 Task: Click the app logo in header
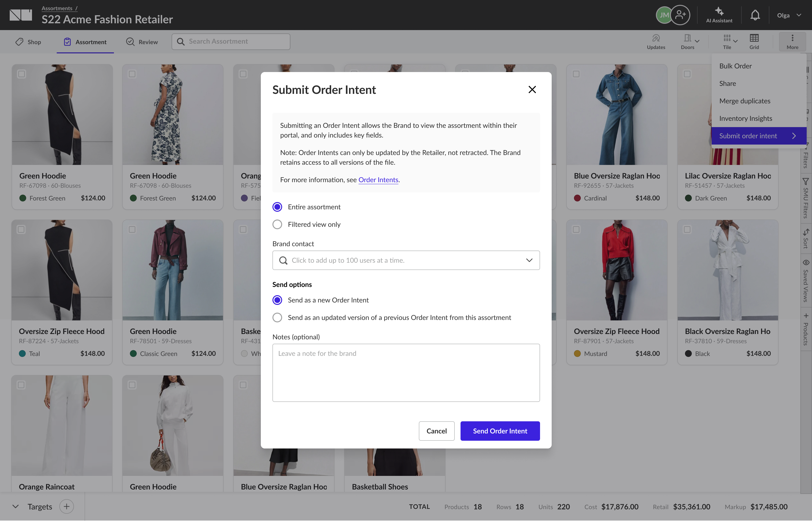coord(21,15)
